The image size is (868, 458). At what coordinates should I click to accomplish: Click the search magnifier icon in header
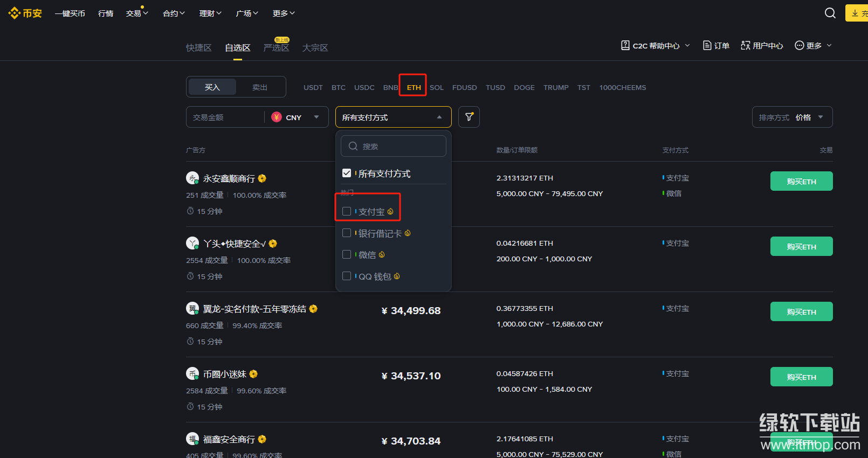coord(830,13)
